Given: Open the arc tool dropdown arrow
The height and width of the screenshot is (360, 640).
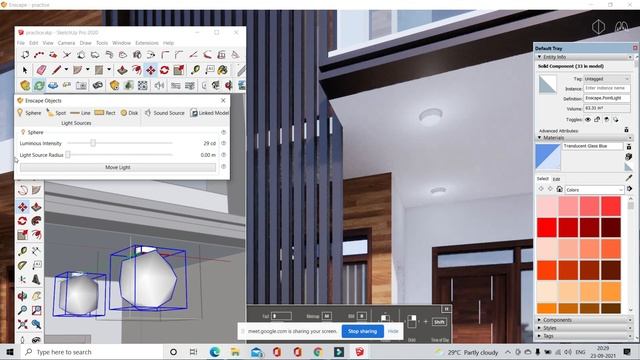Looking at the screenshot, I should (87, 70).
